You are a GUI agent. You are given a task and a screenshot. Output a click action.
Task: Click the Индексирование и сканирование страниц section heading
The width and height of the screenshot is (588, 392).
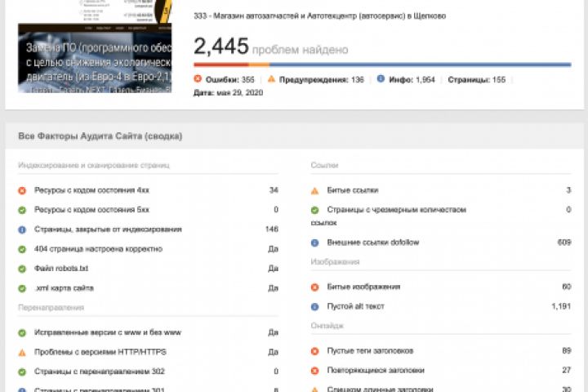point(94,166)
